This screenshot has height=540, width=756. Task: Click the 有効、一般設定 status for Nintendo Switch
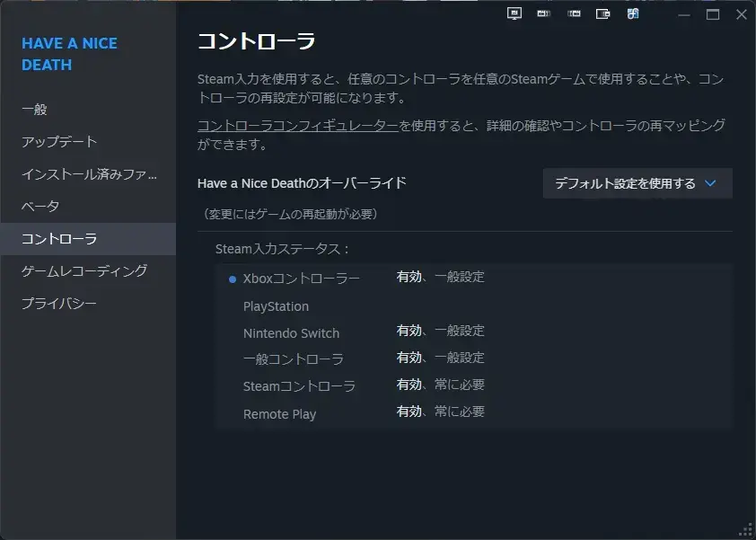pos(440,331)
